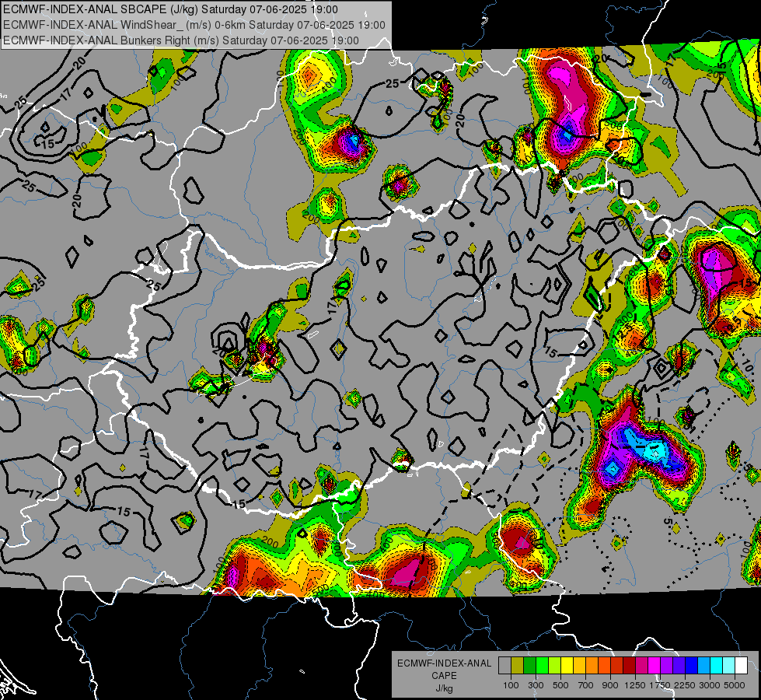Click the 500 value under the legend
761x700 pixels.
[x=560, y=685]
